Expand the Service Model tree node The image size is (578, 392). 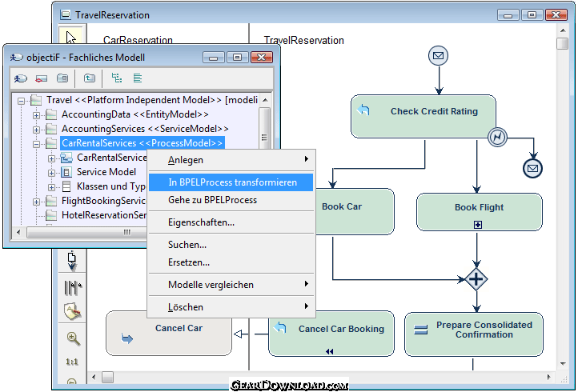(x=51, y=173)
